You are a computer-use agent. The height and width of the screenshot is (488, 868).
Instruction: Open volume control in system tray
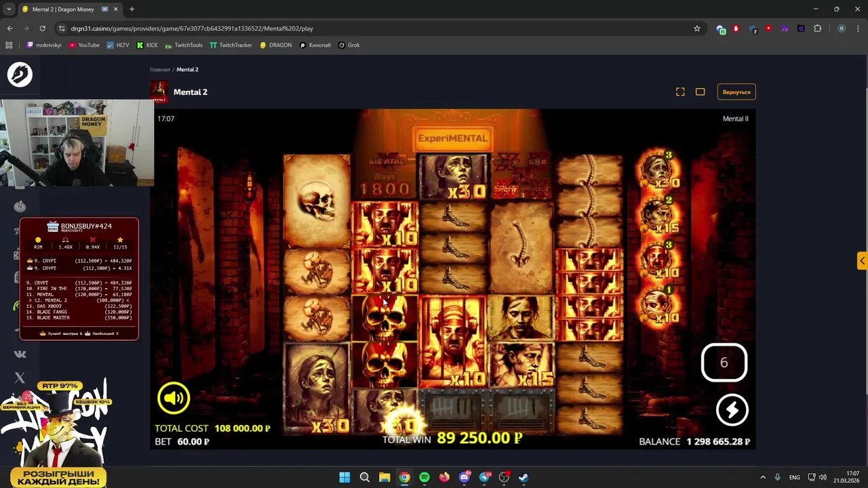click(824, 477)
